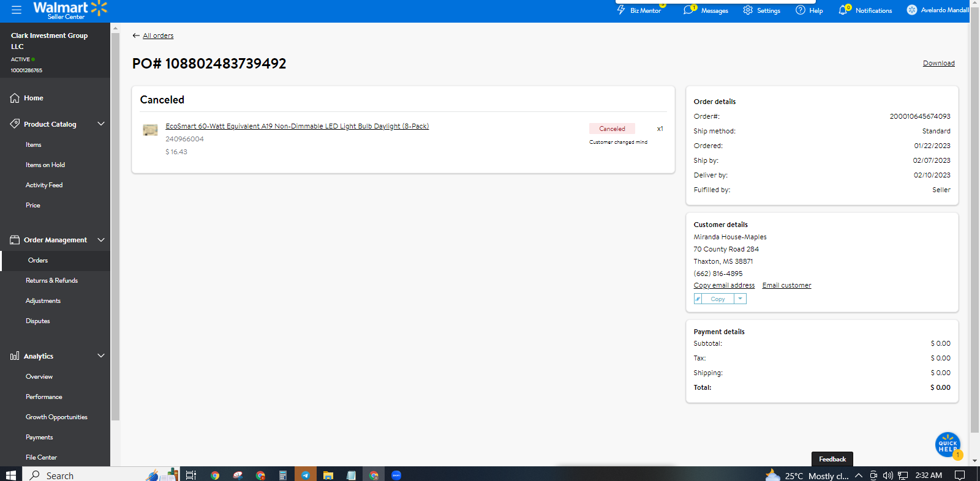Click the Order Management box icon
The image size is (980, 481).
pyautogui.click(x=15, y=240)
